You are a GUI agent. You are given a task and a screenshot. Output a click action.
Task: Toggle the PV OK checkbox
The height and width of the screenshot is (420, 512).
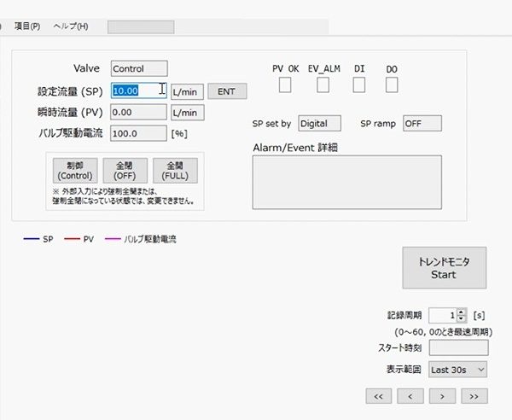tap(285, 85)
